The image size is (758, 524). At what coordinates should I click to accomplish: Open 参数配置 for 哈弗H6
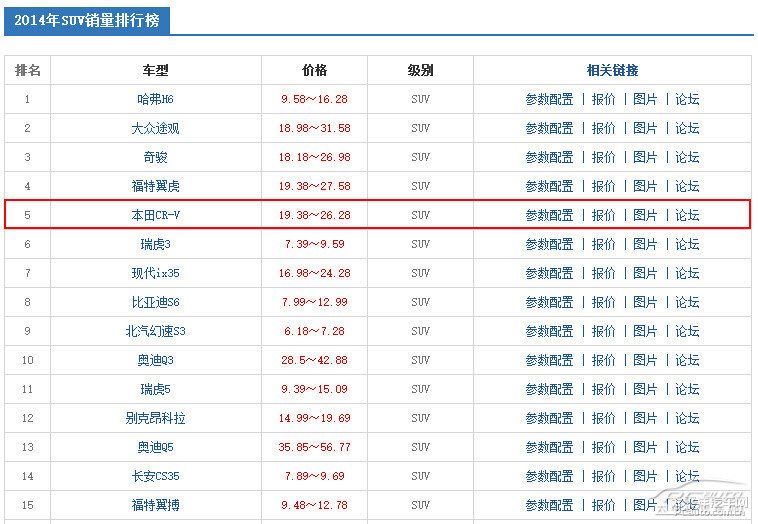click(549, 99)
